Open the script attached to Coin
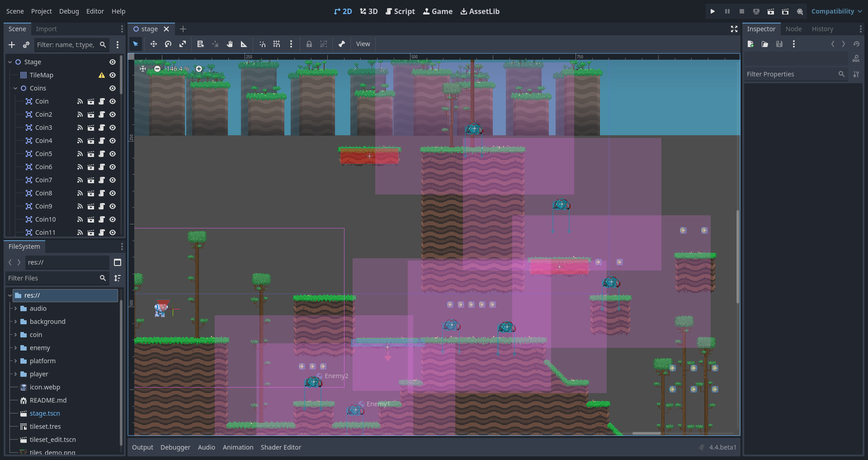This screenshot has width=868, height=460. [101, 101]
